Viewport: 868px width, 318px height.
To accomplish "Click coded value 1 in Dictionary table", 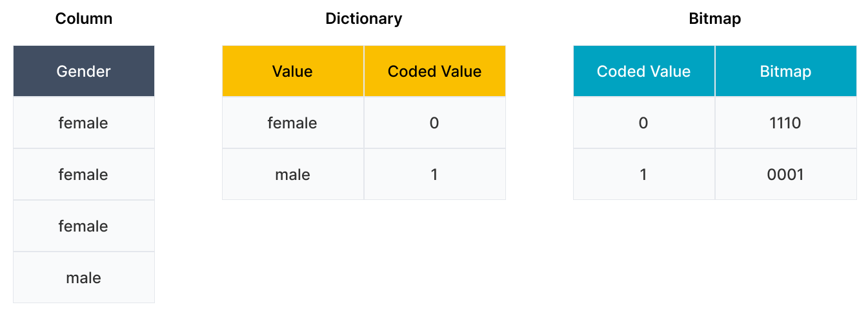I will (434, 174).
